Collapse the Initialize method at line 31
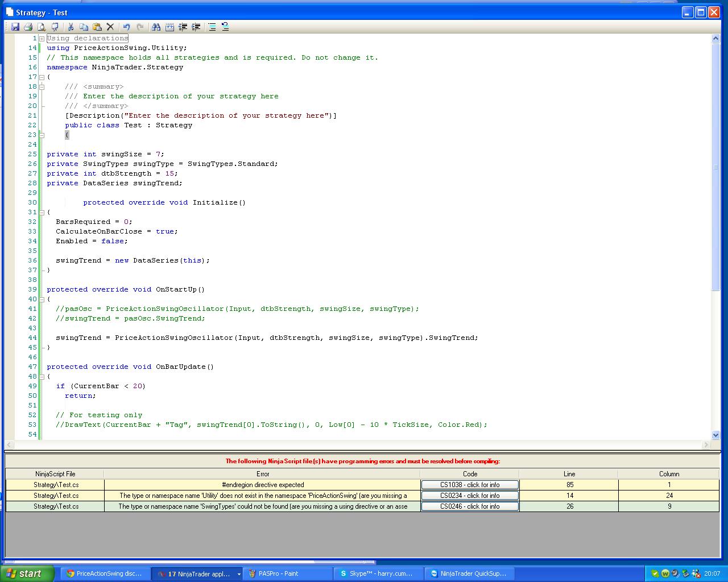 42,213
